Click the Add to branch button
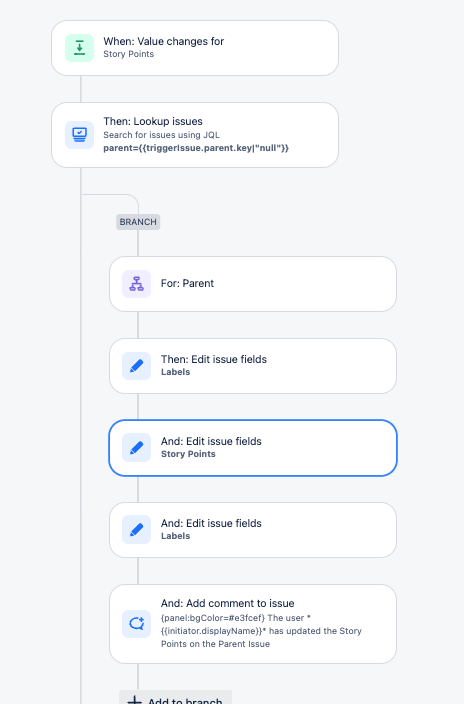This screenshot has width=464, height=704. point(175,698)
